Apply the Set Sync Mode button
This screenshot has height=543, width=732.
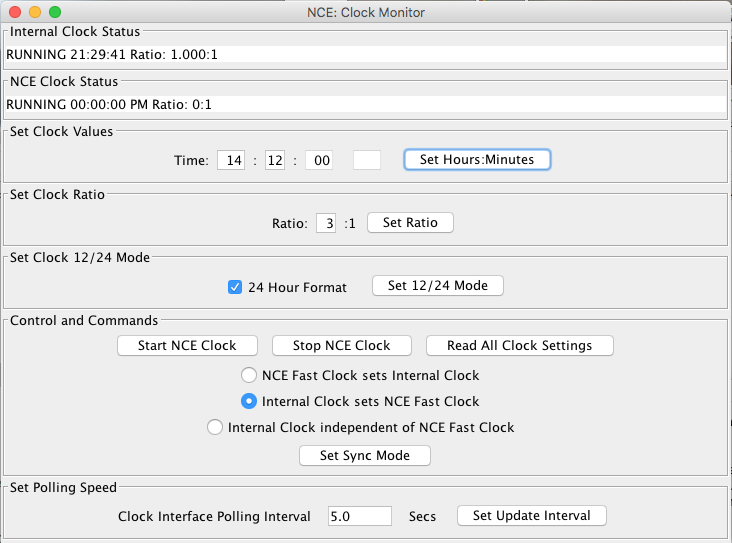(x=366, y=456)
